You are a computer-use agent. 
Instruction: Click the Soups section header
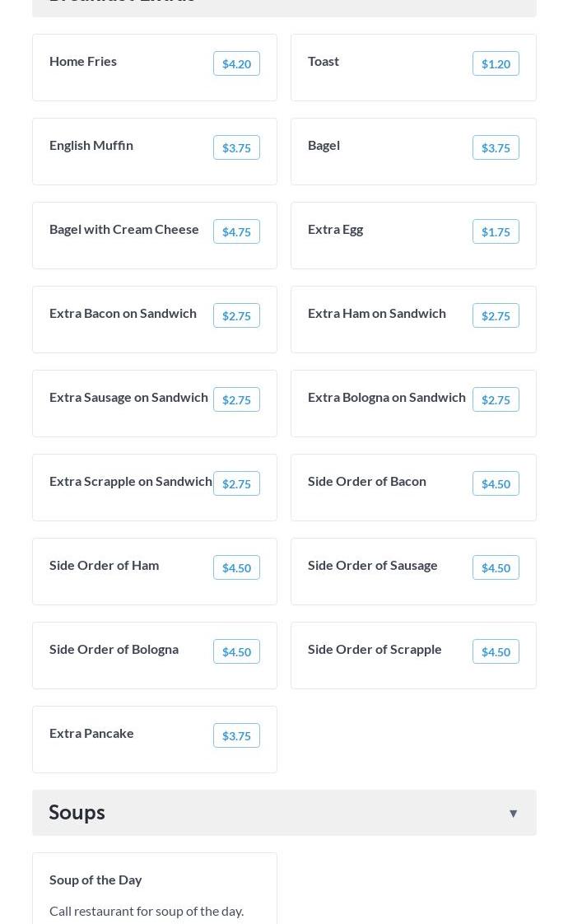(x=77, y=813)
